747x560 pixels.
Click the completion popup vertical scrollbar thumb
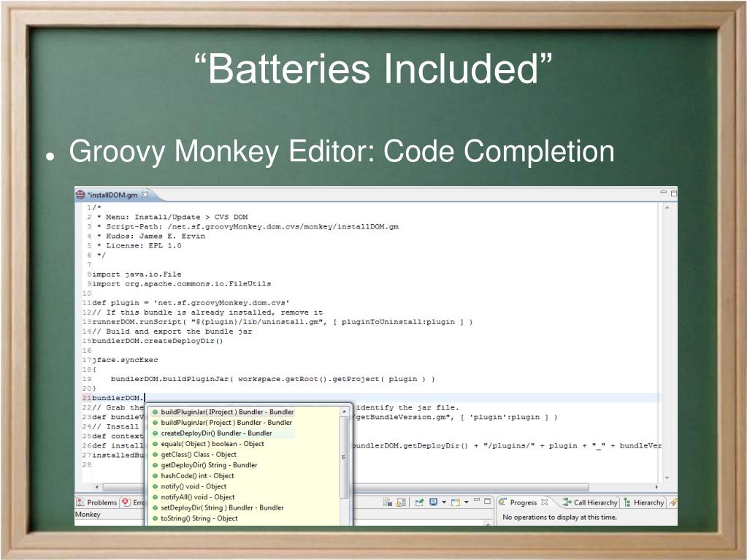pyautogui.click(x=344, y=457)
